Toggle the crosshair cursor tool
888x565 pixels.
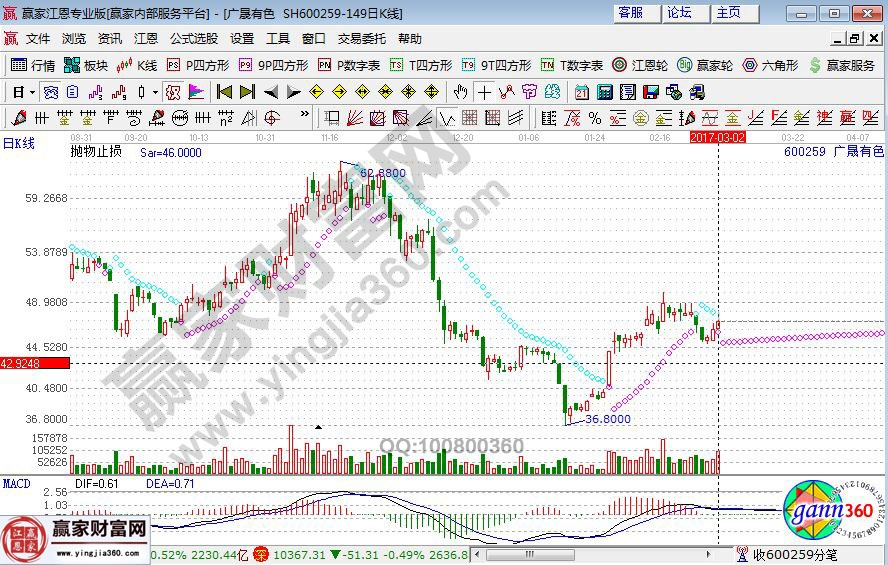[x=484, y=92]
